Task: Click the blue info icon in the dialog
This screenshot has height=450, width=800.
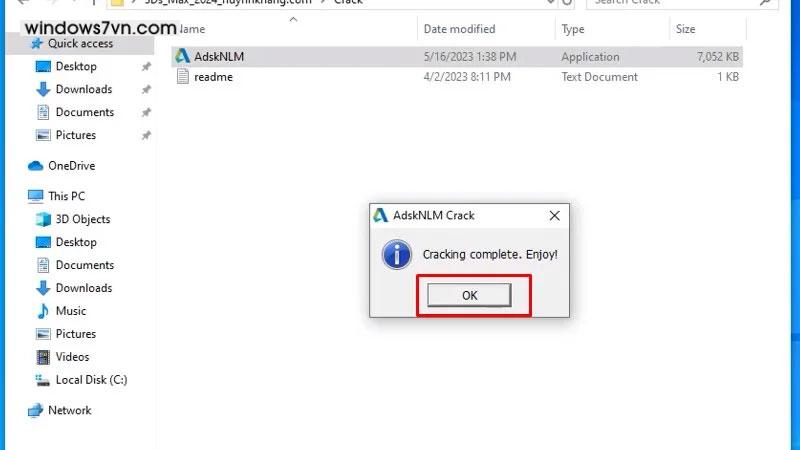Action: coord(396,254)
